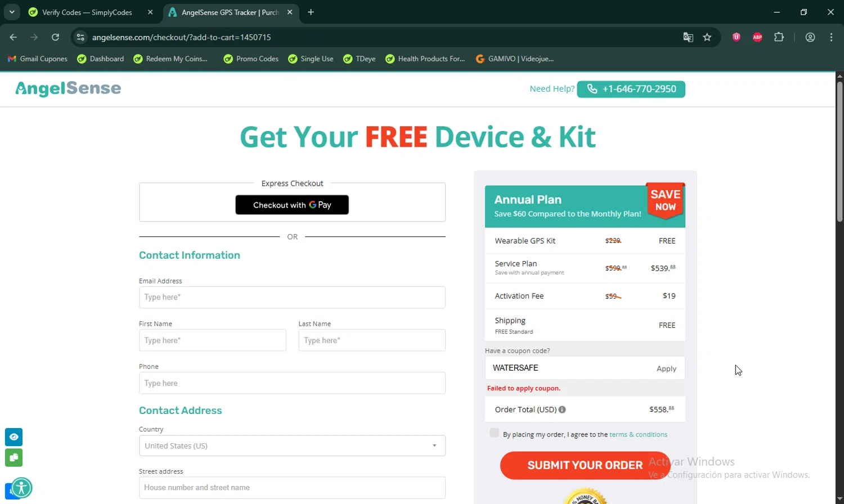Click the green copy icon side widget
Screen dimensions: 844x504
[x=14, y=458]
